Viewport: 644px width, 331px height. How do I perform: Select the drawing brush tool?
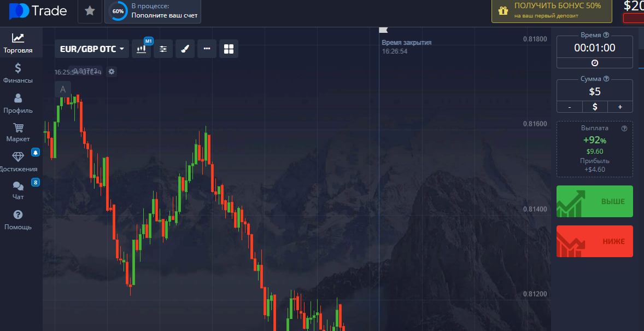(x=185, y=49)
